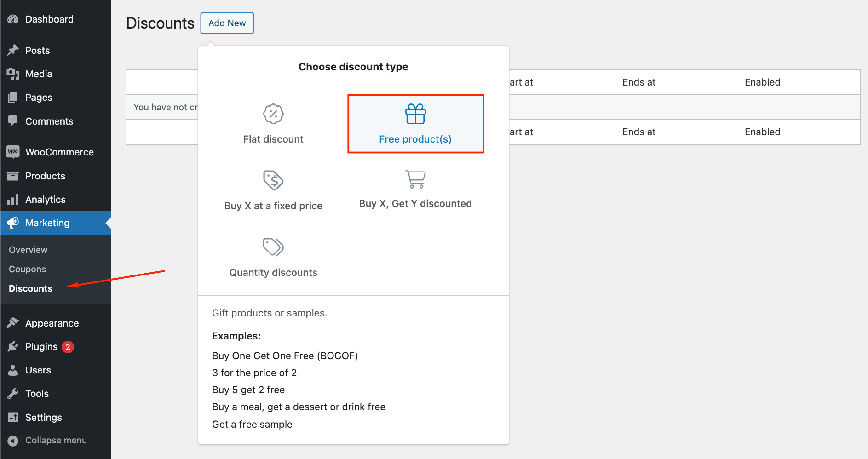Open the Coupons submenu item

27,269
